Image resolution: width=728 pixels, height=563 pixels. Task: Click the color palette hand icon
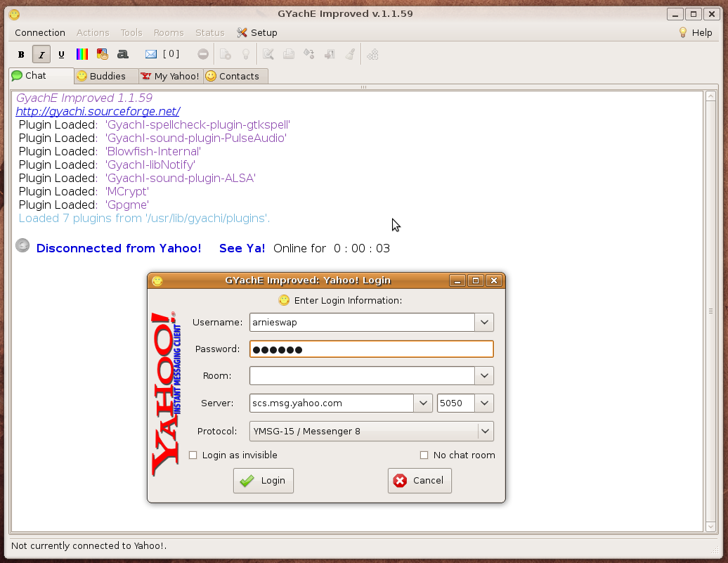[102, 54]
